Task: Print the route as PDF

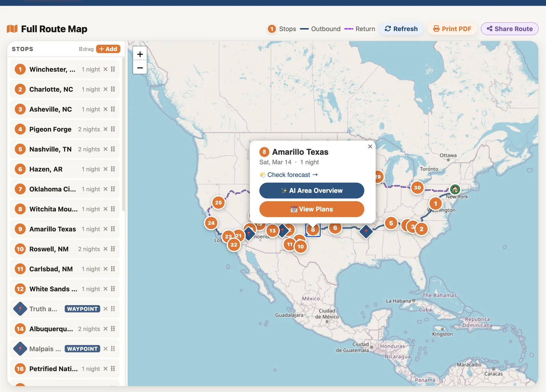Action: (x=452, y=29)
